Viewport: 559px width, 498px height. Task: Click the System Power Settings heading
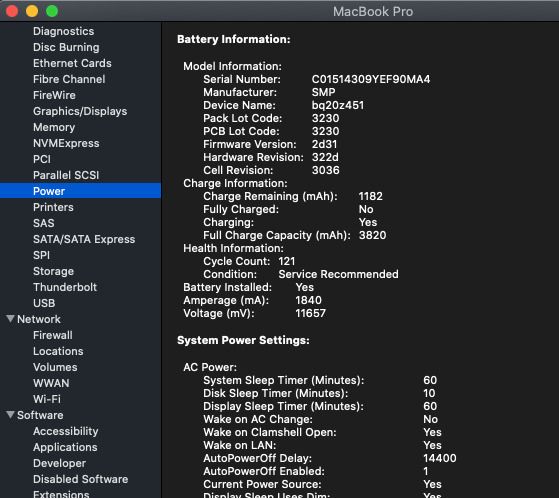[x=243, y=340]
